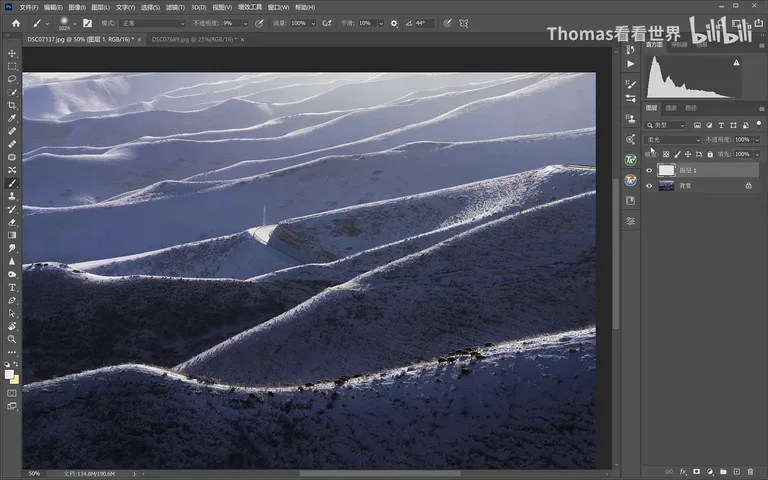Select the Zoom magnifier tool
768x480 pixels.
[x=12, y=339]
